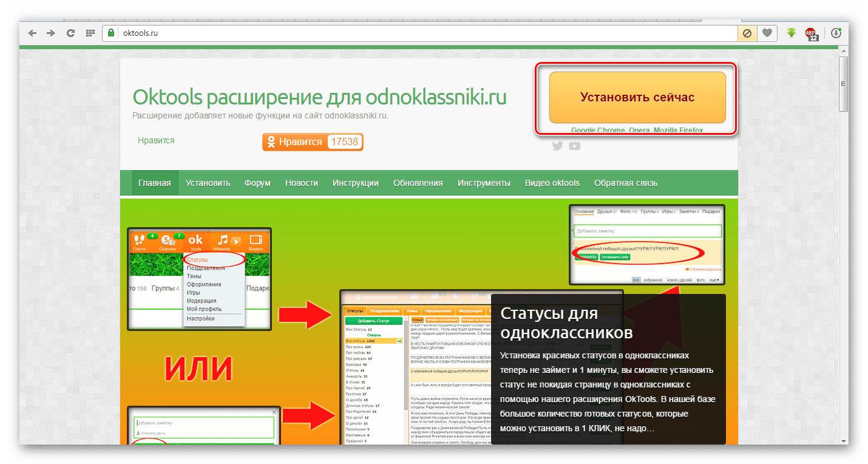Click the blocked content circle-slash icon
868x464 pixels.
pos(747,33)
